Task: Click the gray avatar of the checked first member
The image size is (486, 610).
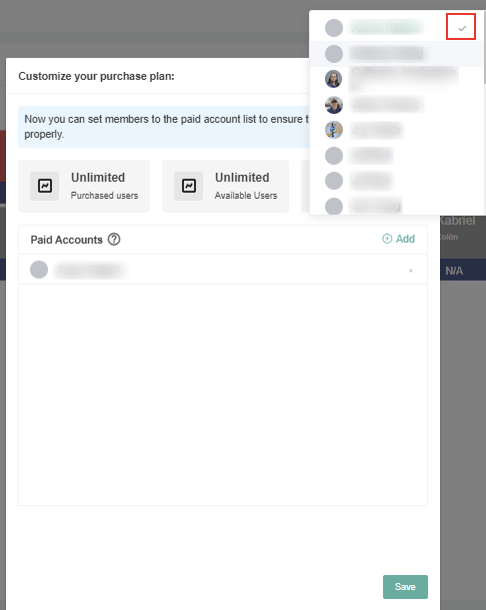Action: click(333, 28)
